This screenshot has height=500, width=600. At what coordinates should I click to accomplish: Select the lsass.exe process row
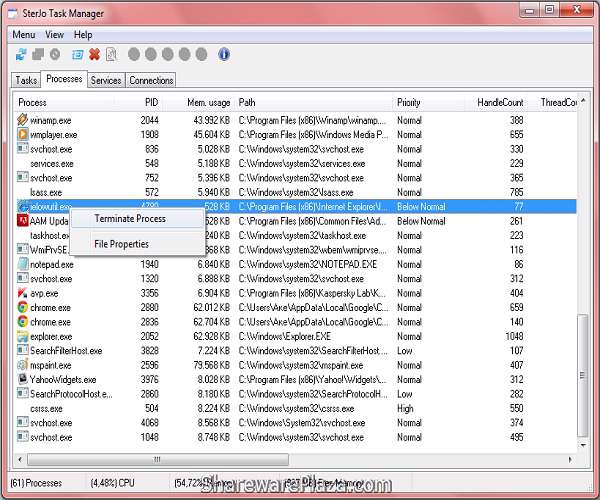pos(295,192)
